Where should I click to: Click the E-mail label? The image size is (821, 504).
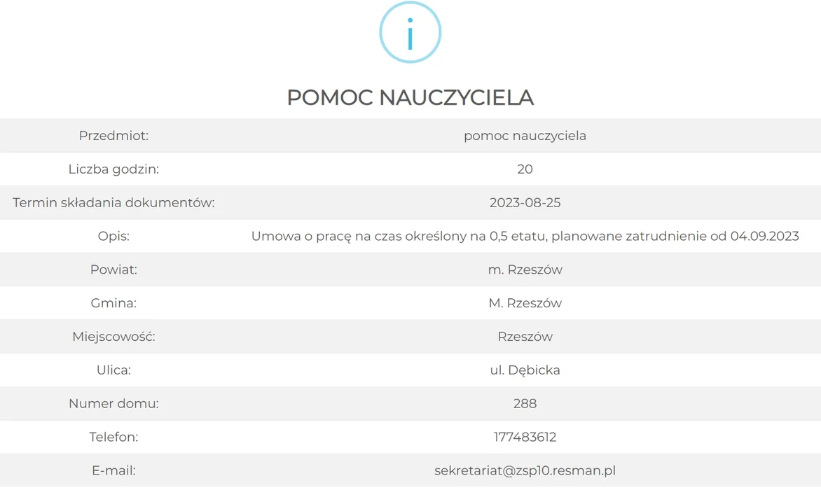[x=113, y=470]
